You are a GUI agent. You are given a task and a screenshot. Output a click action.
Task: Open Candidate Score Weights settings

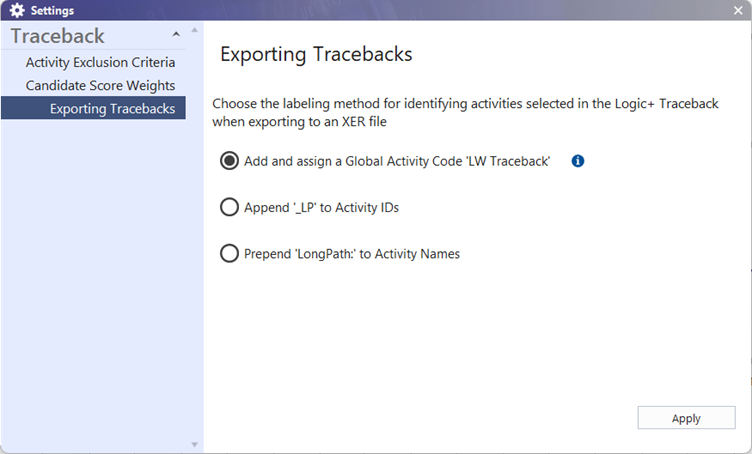[100, 85]
